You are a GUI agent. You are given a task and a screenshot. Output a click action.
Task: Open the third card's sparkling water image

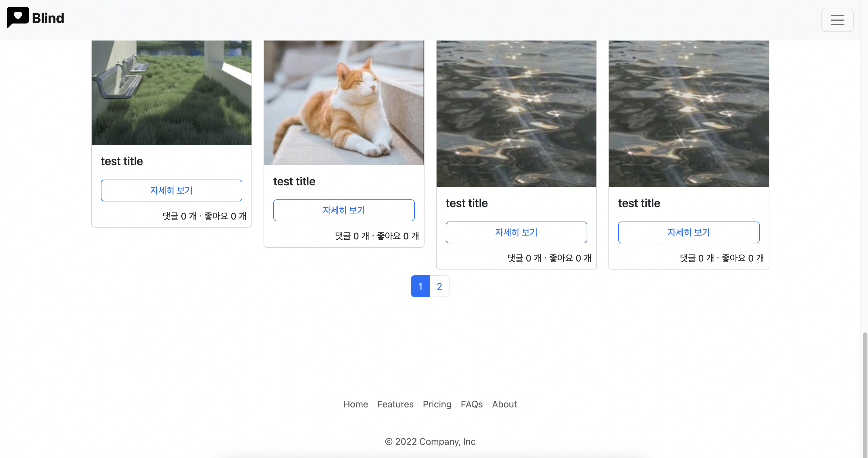coord(516,113)
